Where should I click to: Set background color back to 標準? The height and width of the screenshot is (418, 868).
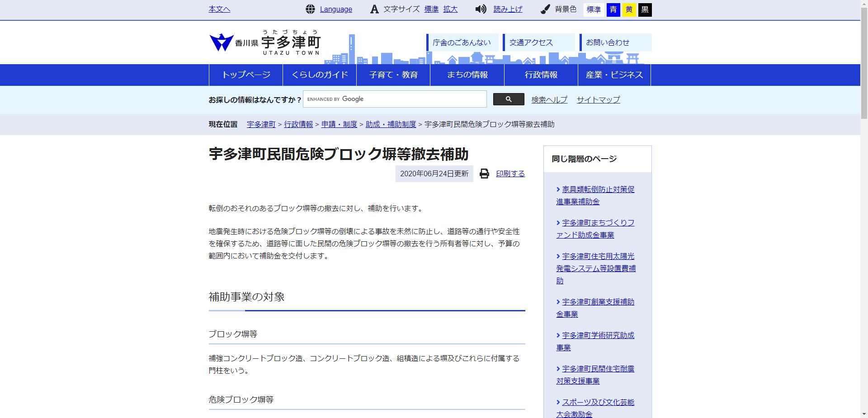[594, 9]
